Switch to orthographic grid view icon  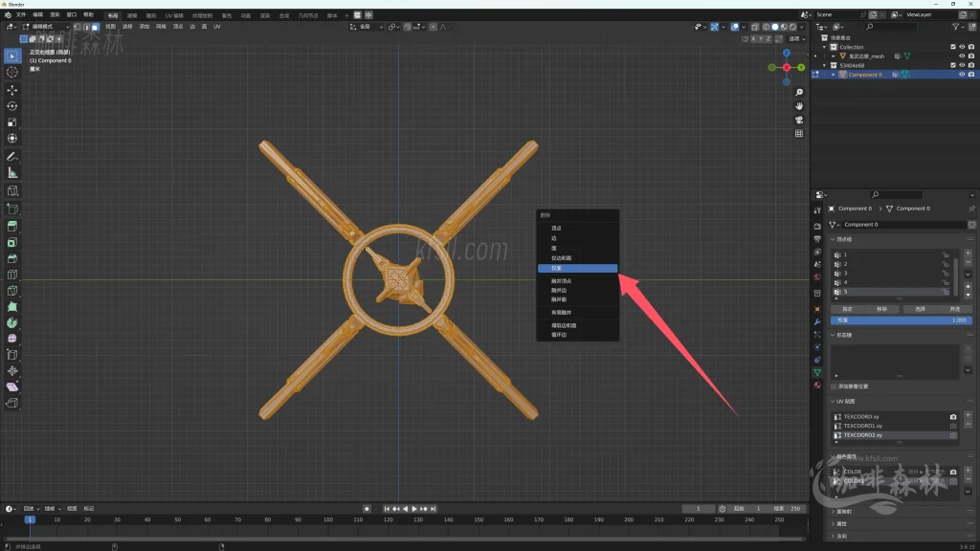pos(799,134)
